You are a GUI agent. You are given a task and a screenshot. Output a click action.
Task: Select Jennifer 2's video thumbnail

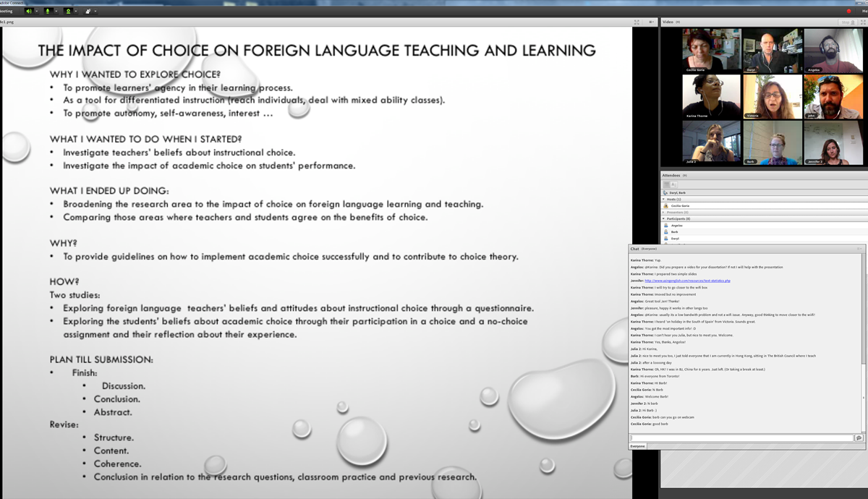click(833, 142)
